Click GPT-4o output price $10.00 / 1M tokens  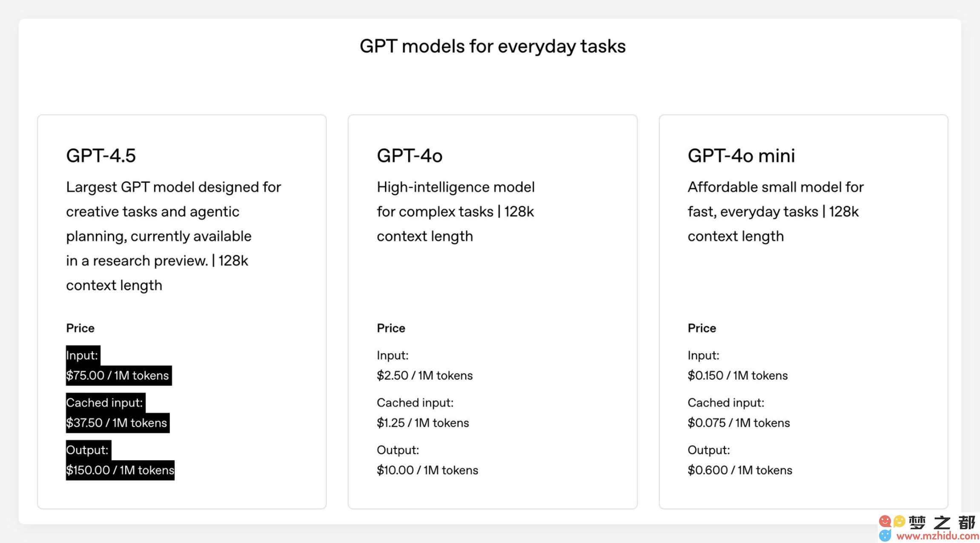pos(427,470)
